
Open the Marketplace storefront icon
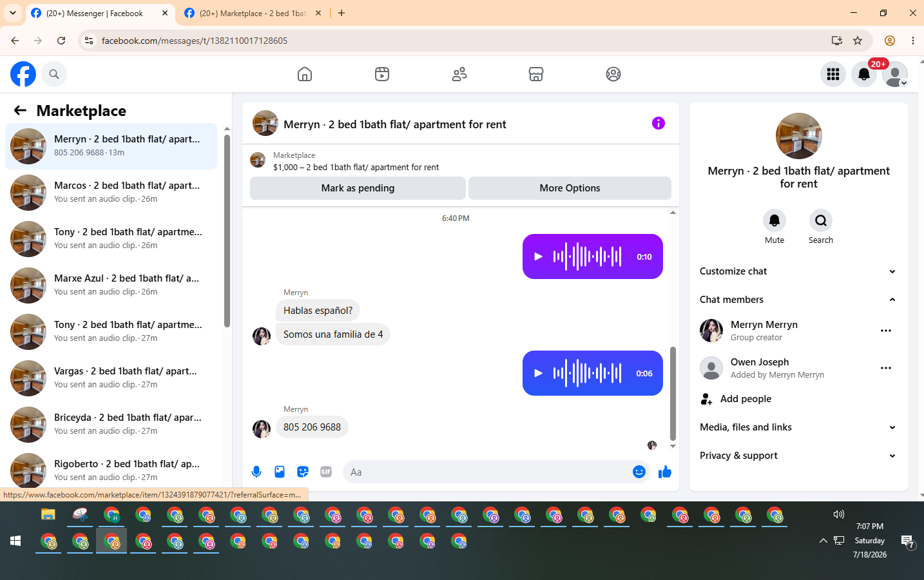[x=536, y=74]
